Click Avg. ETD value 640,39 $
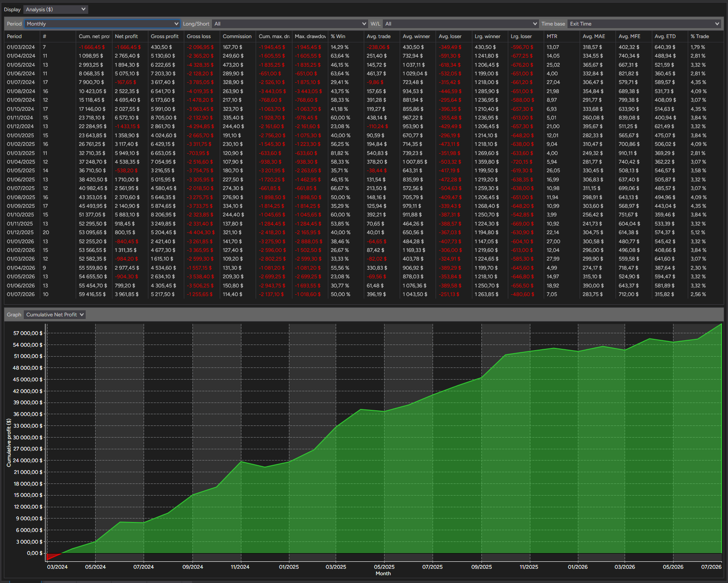Viewport: 728px width, 583px height. 665,47
